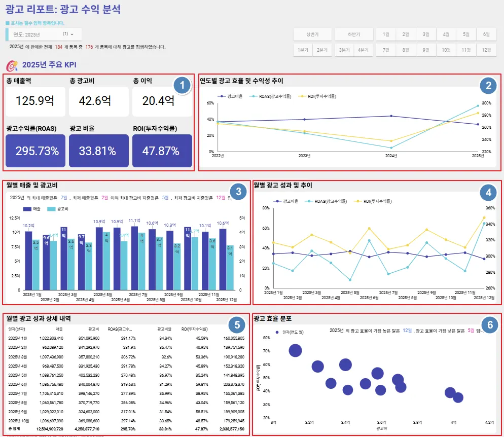504x437 pixels.
Task: Click badge 5 on the monthly detail table
Action: click(237, 325)
